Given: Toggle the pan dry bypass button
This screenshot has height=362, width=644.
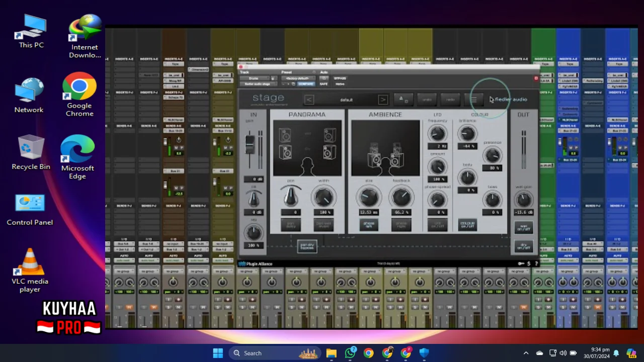Looking at the screenshot, I should coord(307,246).
